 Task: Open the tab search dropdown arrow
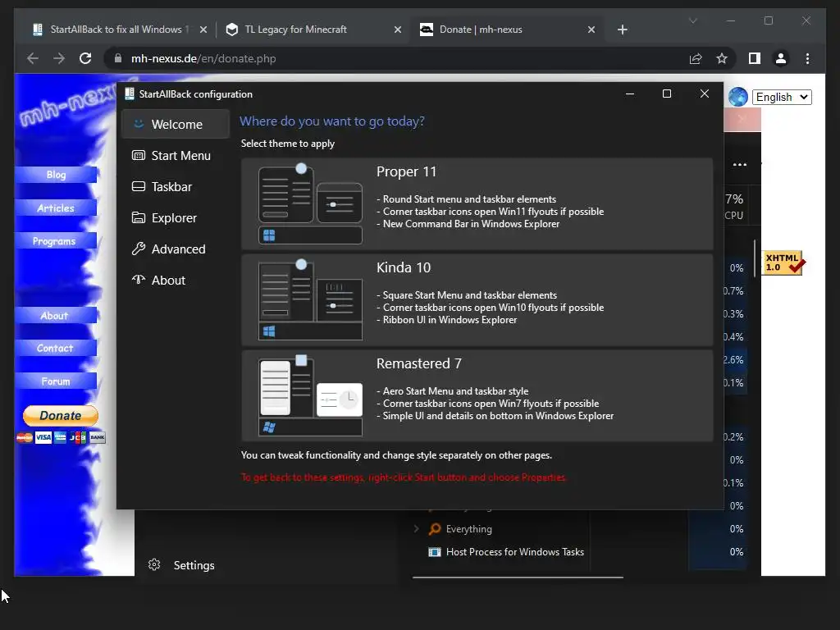pos(692,21)
